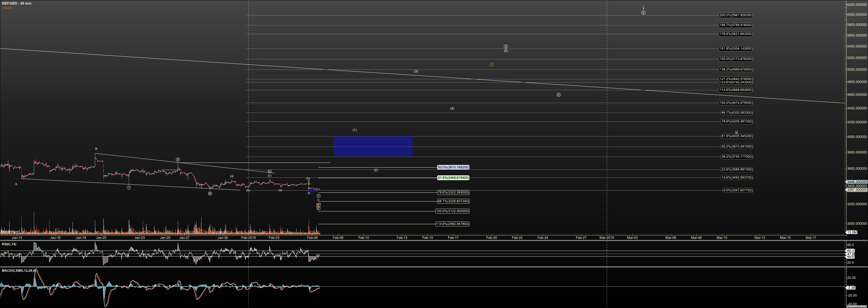The height and width of the screenshot is (308, 868).
Task: Select the orange circled c wave label
Action: (x=492, y=65)
